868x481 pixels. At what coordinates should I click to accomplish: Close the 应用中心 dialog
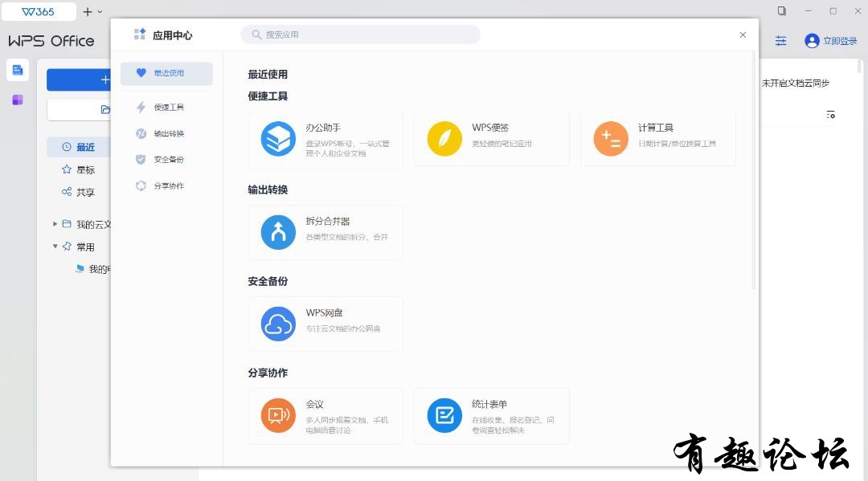(x=743, y=35)
